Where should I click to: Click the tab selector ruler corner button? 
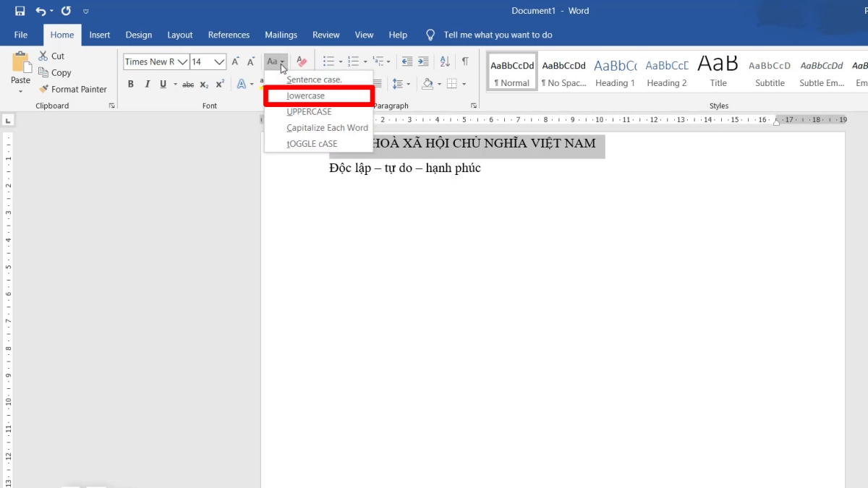[x=7, y=121]
